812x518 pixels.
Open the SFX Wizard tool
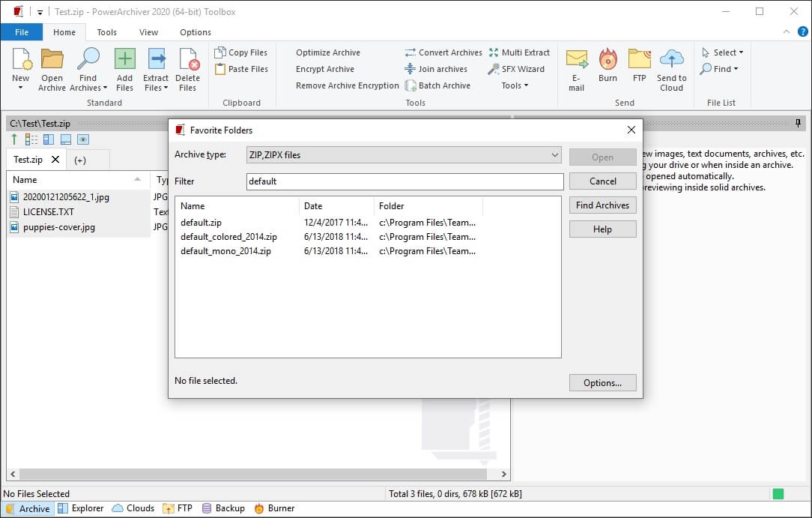pos(517,69)
